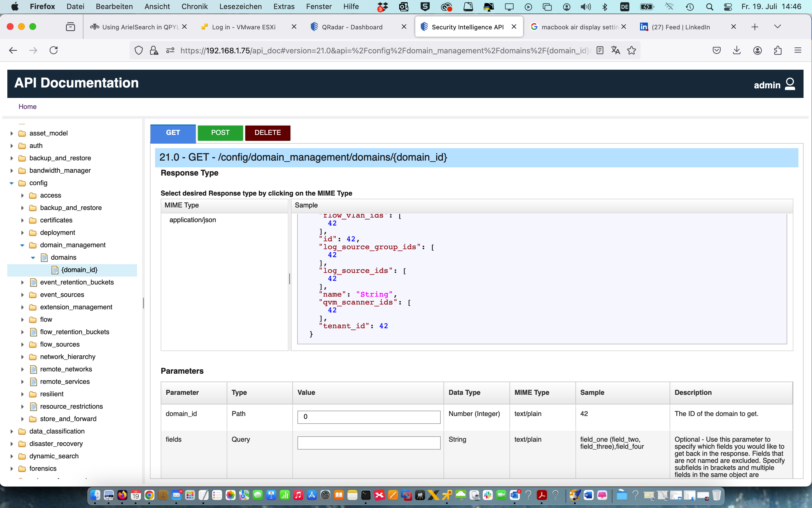Click the Firefox forward arrow
812x508 pixels.
coord(33,51)
